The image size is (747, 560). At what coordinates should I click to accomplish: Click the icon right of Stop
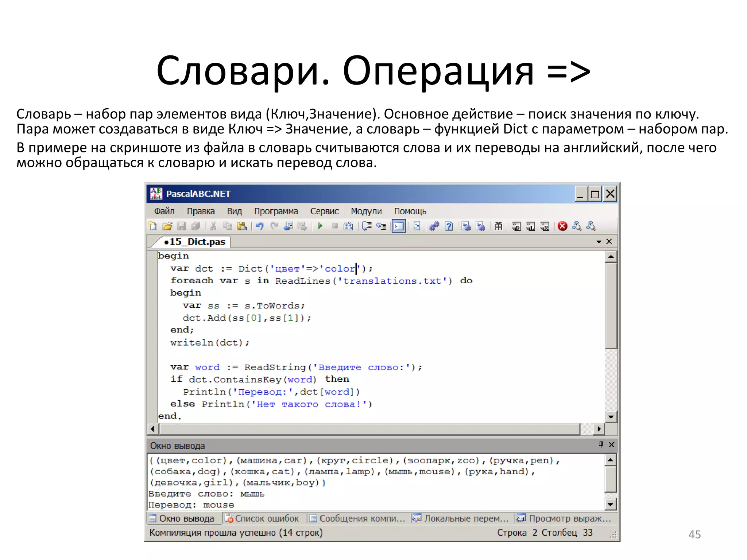click(x=348, y=226)
